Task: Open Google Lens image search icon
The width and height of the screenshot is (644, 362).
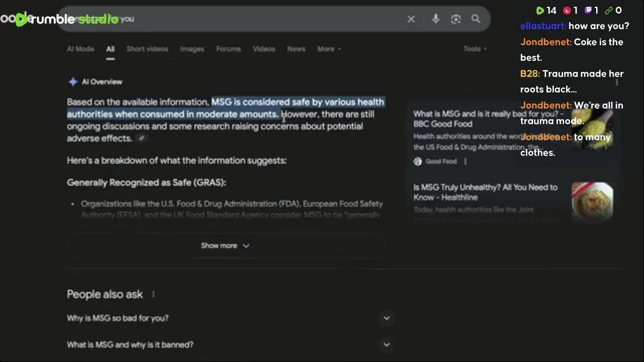Action: point(456,19)
